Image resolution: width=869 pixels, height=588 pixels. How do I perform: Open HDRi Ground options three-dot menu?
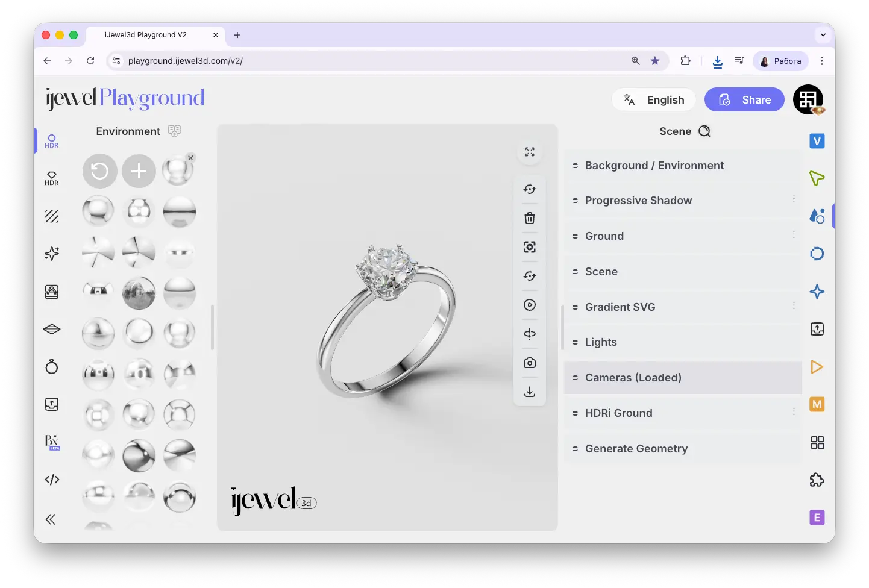794,411
